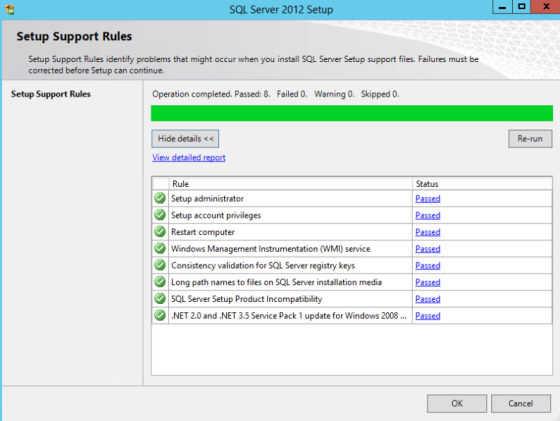Open Passed status for .NET 2.0 update

(x=428, y=316)
